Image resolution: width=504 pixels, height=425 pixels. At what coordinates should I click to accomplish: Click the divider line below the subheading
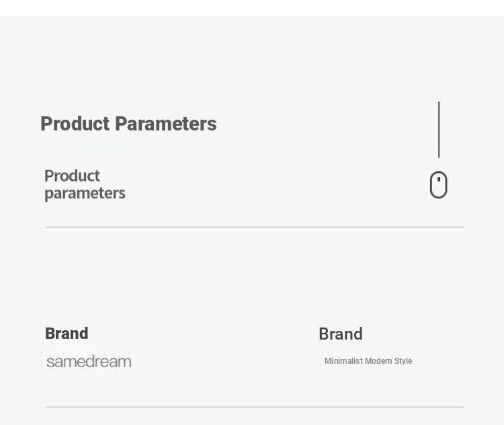(254, 227)
